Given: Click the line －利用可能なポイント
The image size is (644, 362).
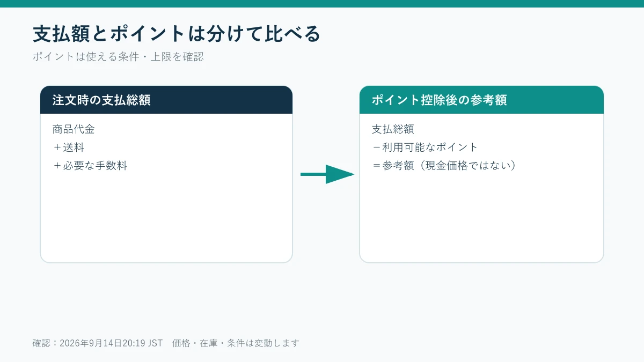Looking at the screenshot, I should [x=425, y=147].
